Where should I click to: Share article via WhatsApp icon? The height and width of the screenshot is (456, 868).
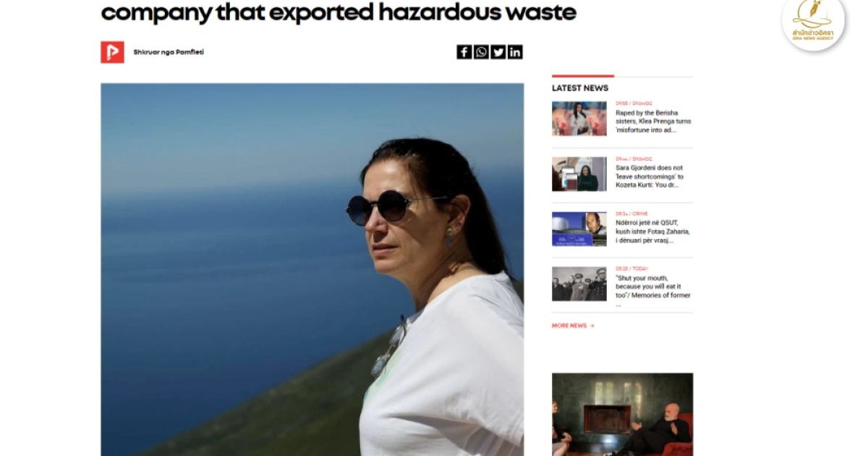coord(481,52)
